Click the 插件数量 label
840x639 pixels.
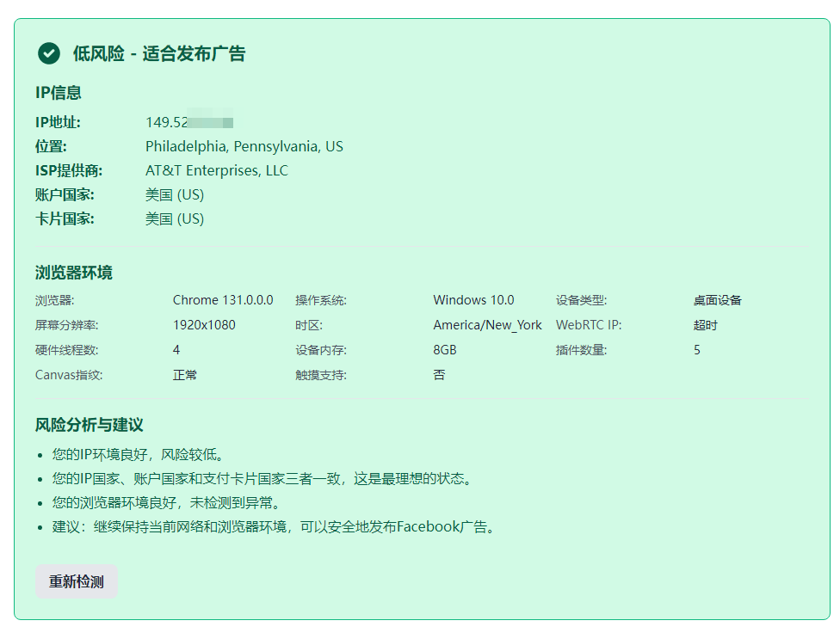pos(581,350)
